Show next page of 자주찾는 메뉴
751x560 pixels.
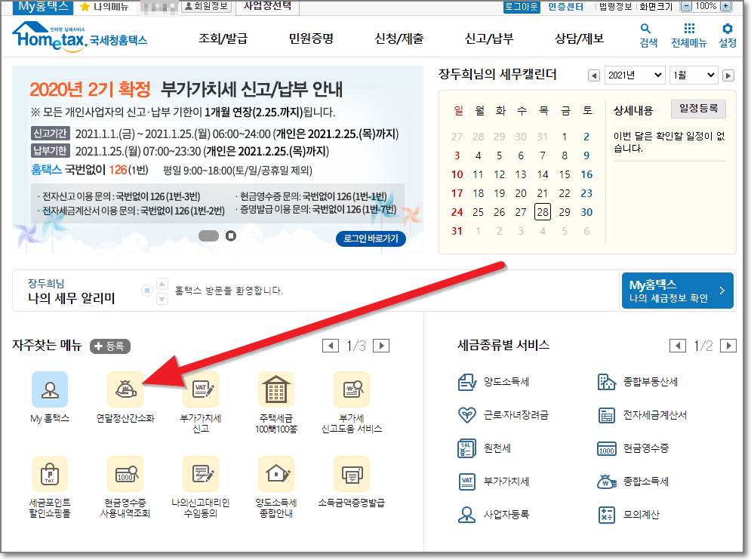point(381,346)
